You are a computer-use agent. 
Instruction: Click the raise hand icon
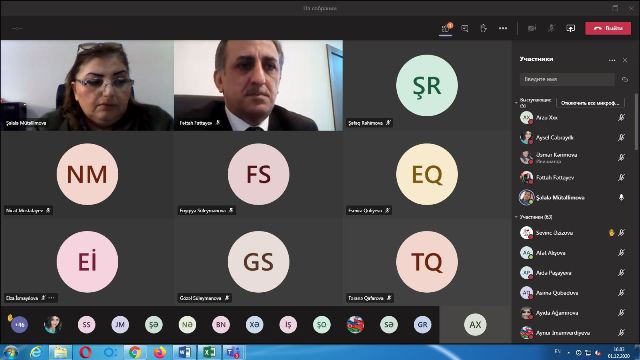click(x=484, y=28)
